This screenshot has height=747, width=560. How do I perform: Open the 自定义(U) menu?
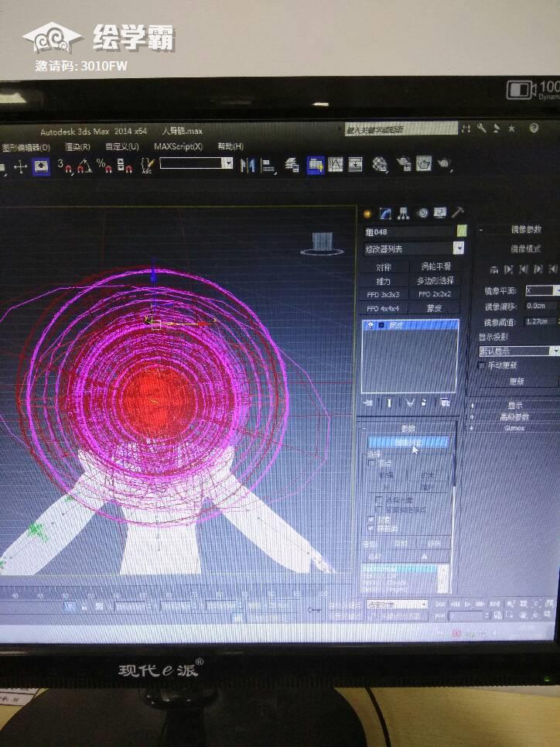122,146
